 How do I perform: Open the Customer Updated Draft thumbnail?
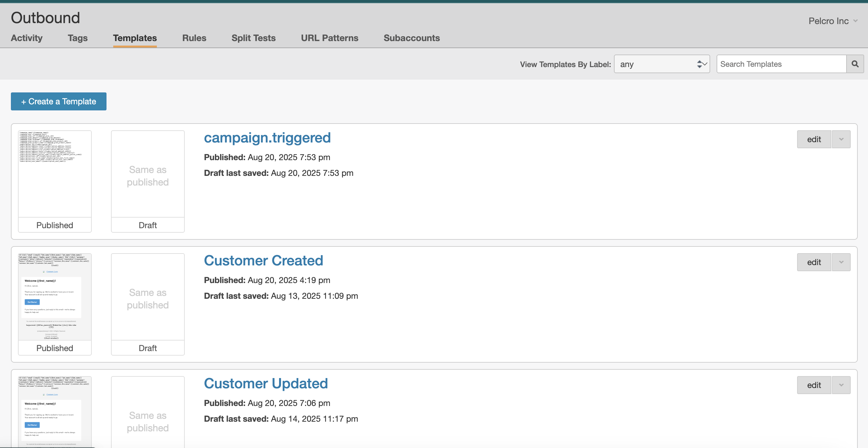[148, 412]
